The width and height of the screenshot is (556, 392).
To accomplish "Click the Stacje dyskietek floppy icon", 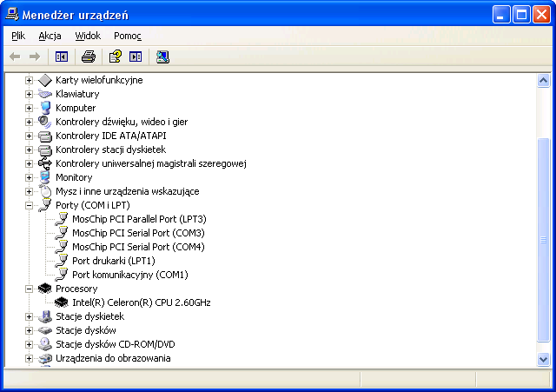I will [45, 316].
